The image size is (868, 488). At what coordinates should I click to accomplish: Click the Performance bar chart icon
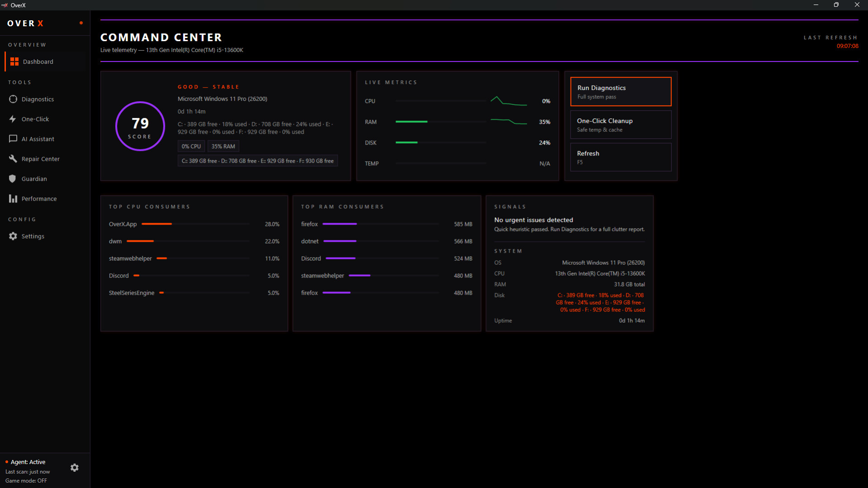coord(13,198)
